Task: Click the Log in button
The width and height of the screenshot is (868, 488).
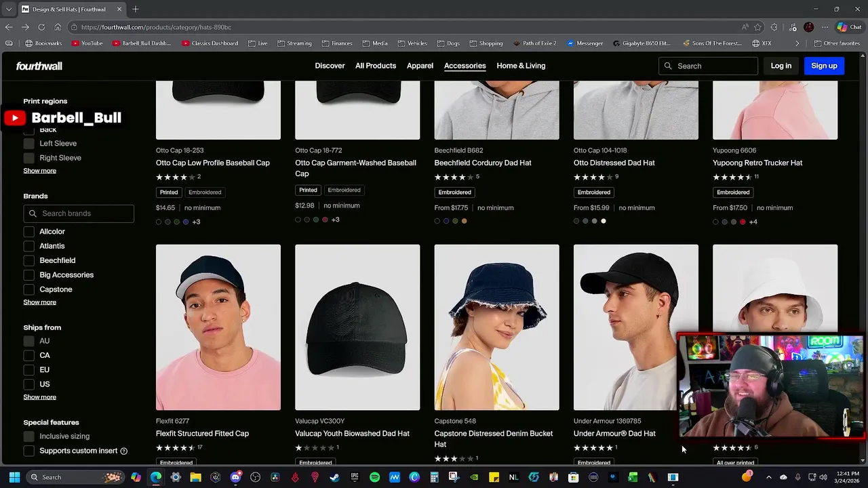Action: tap(781, 66)
